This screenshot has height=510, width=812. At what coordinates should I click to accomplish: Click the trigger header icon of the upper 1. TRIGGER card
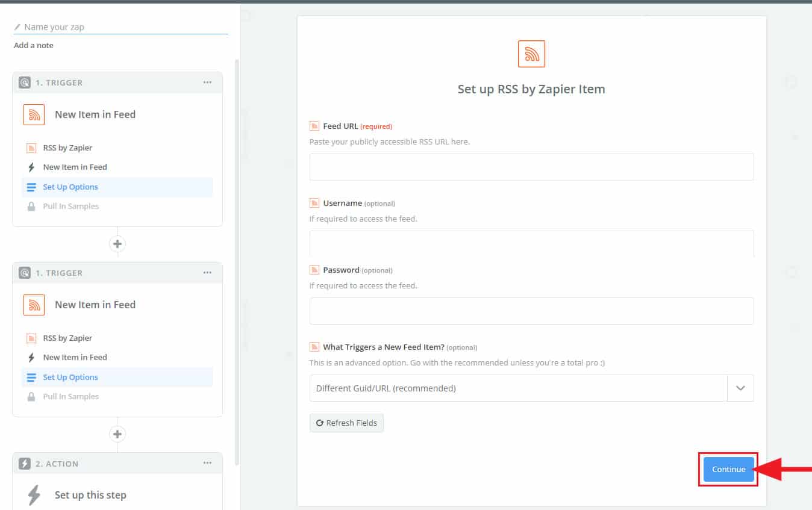[x=25, y=82]
